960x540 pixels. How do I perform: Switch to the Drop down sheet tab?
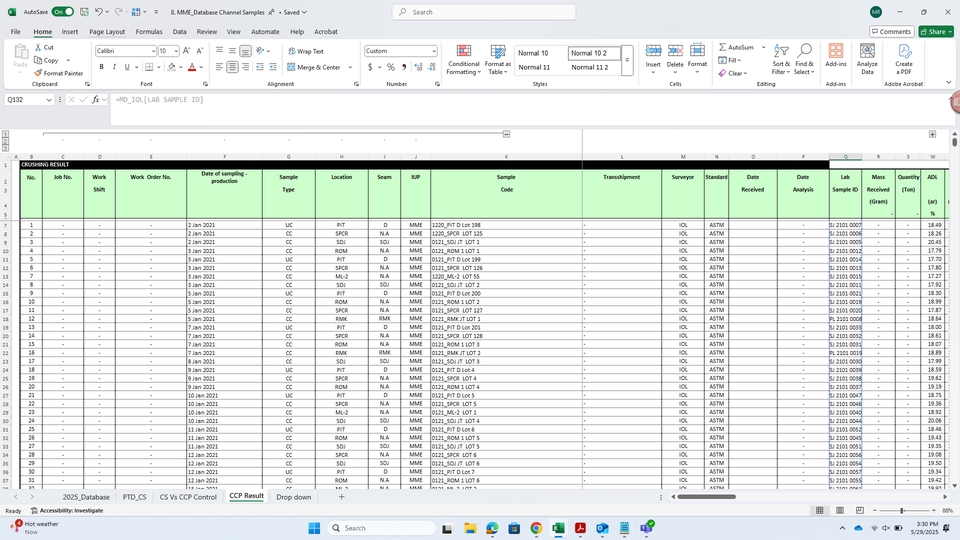coord(293,497)
